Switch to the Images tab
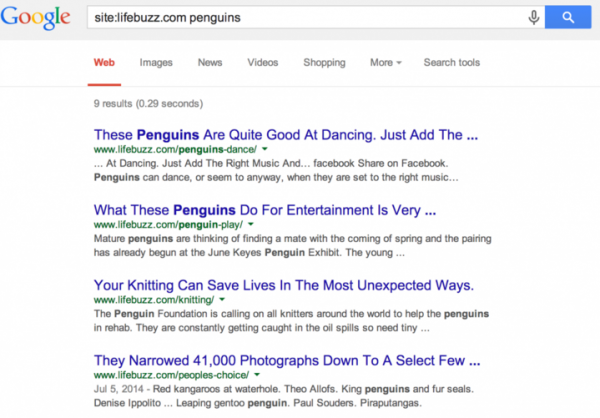The width and height of the screenshot is (600, 418). [156, 63]
